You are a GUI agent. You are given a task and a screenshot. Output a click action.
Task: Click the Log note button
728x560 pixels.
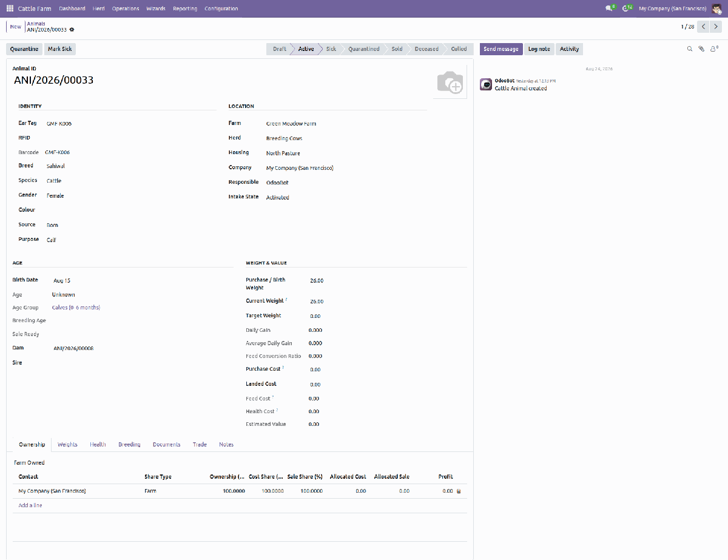[539, 49]
